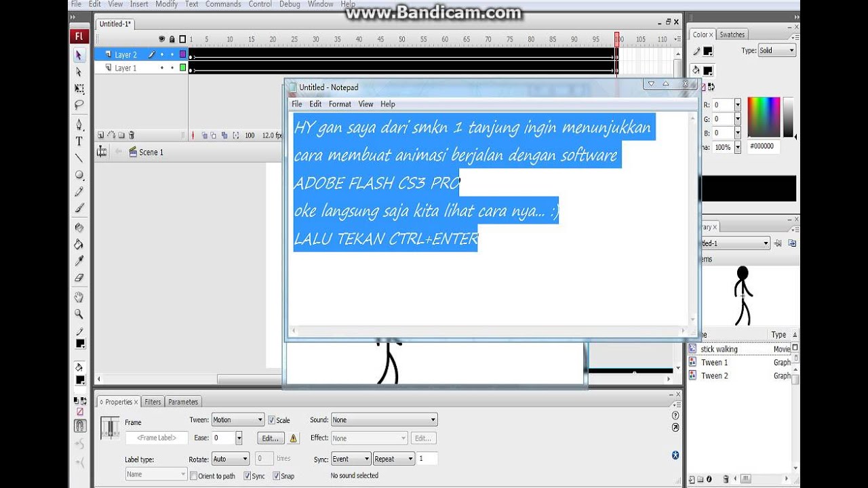Select the Brush tool

click(x=79, y=208)
